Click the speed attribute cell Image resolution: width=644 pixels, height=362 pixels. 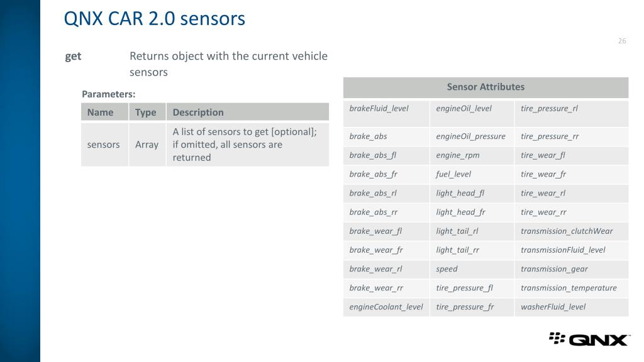[472, 269]
